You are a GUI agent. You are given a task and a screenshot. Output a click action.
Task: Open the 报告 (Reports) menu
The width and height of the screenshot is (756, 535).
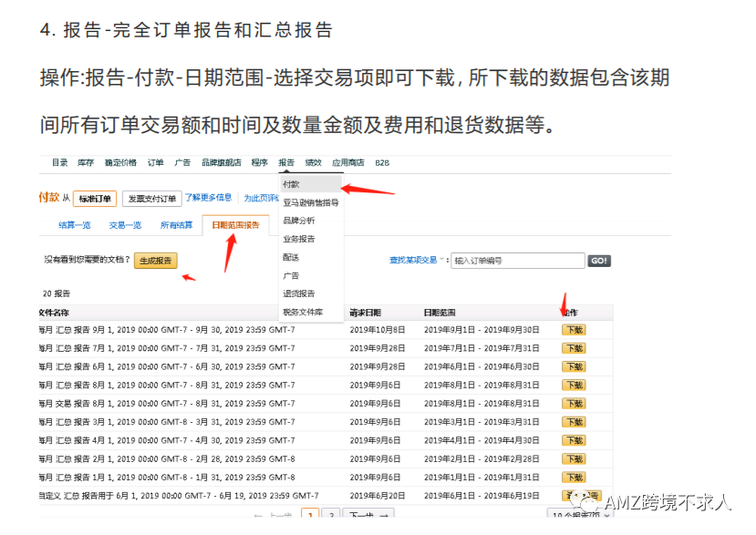pos(287,162)
